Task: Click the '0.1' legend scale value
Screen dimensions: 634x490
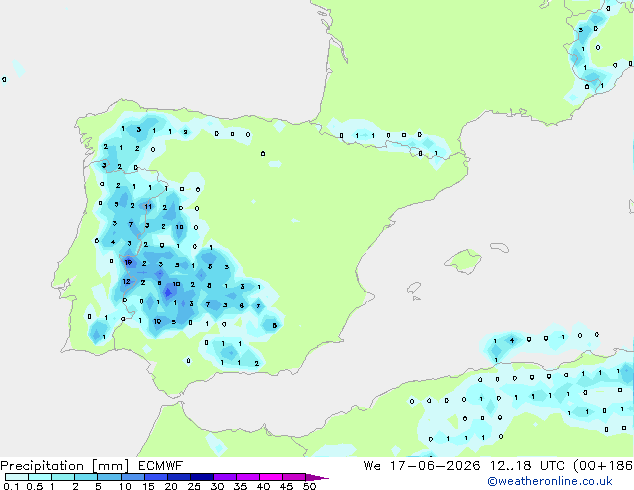Action: click(11, 486)
